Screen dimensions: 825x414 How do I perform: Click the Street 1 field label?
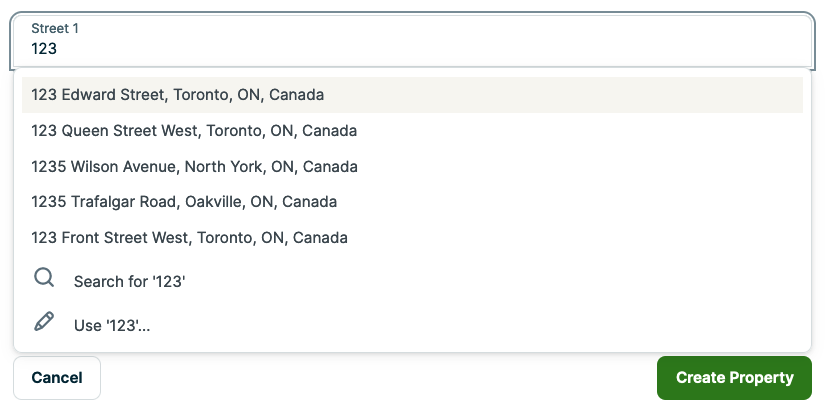pos(55,29)
